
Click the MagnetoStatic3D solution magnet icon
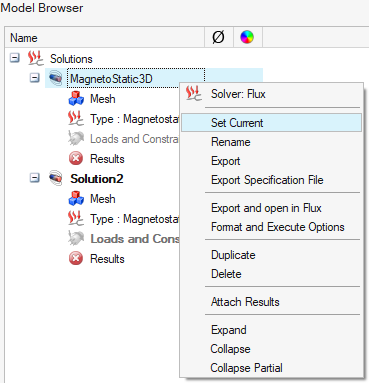55,78
